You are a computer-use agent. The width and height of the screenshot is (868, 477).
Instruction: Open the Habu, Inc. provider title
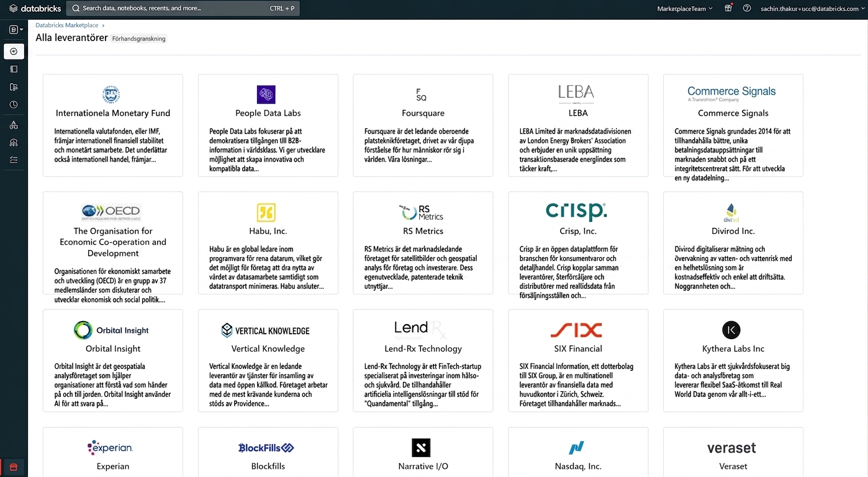coord(268,231)
